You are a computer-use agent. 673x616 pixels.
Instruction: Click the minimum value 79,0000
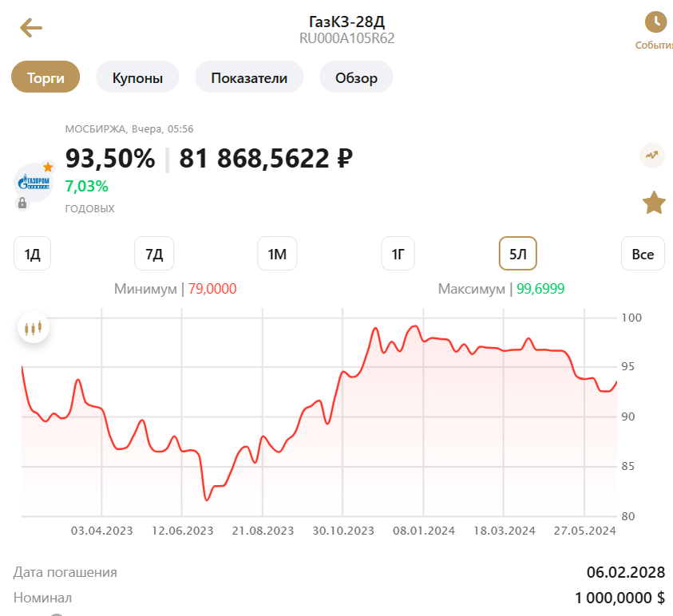[x=212, y=289]
